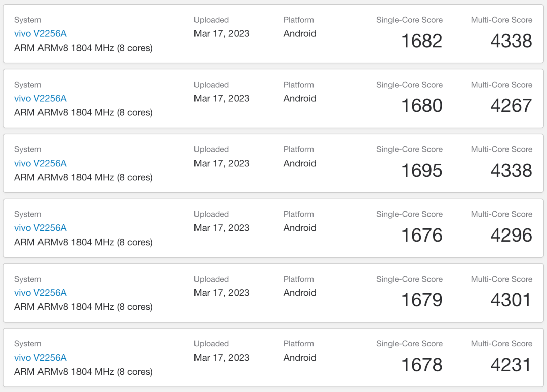The image size is (547, 392).
Task: Open the vivo V2256A link scoring 1678 single-core
Action: coord(41,358)
